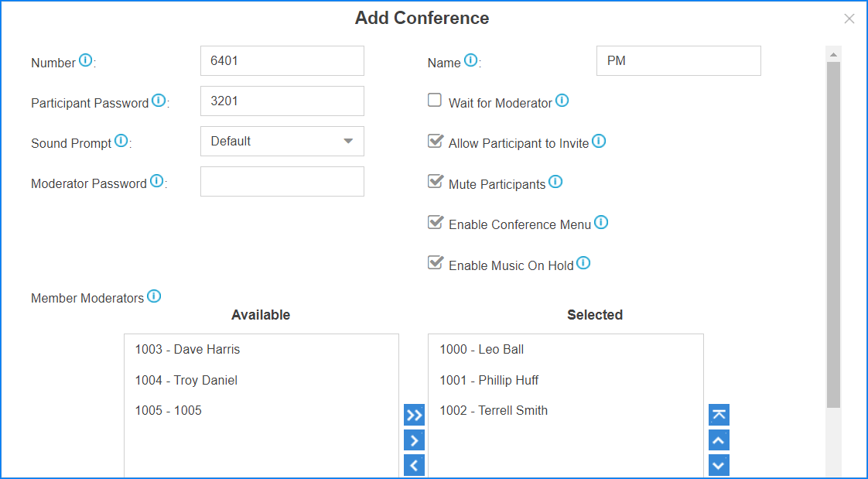Click the info icon beside Member Moderators
Viewport: 868px width, 479px height.
pos(154,296)
